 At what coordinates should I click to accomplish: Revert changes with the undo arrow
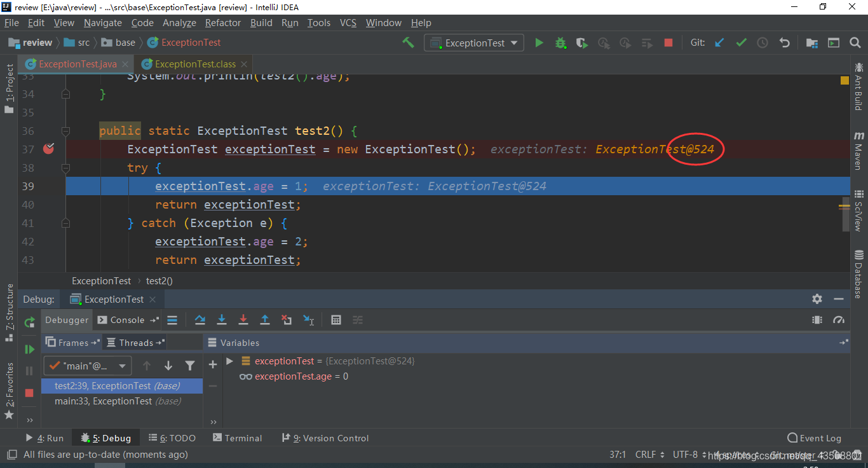[784, 43]
